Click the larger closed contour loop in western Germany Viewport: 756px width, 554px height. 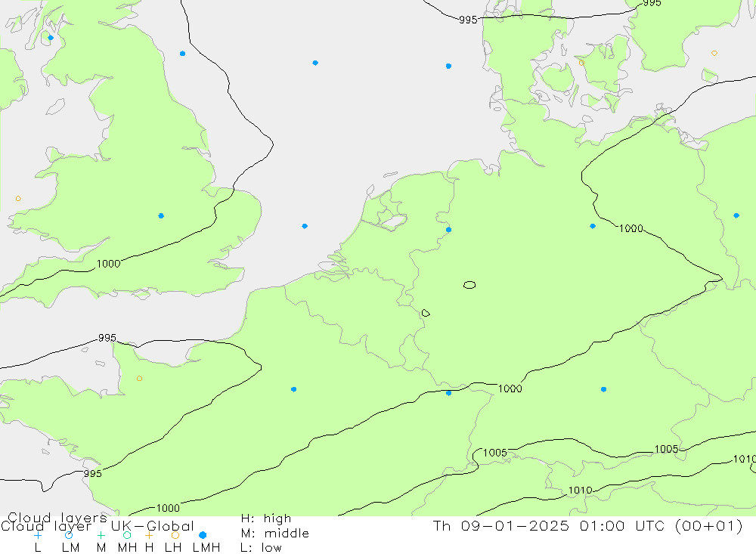pos(469,285)
